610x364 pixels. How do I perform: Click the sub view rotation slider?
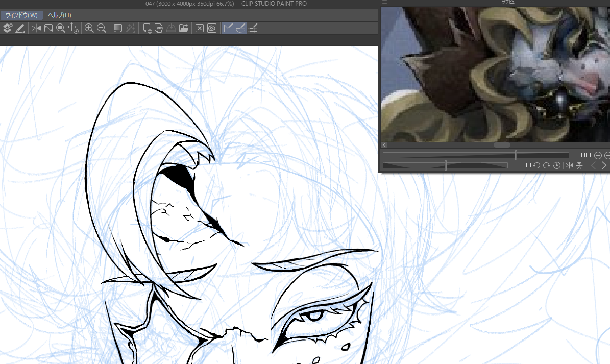click(x=446, y=165)
